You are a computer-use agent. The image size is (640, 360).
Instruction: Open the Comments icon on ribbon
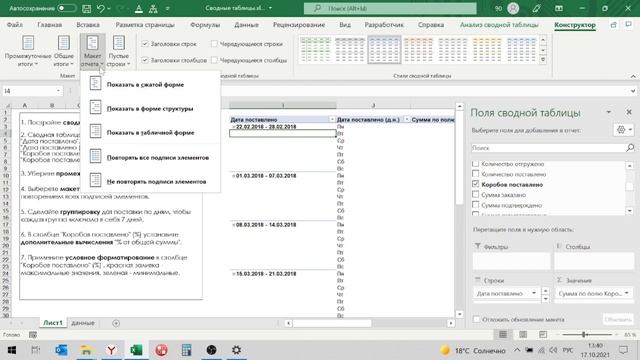tap(629, 25)
